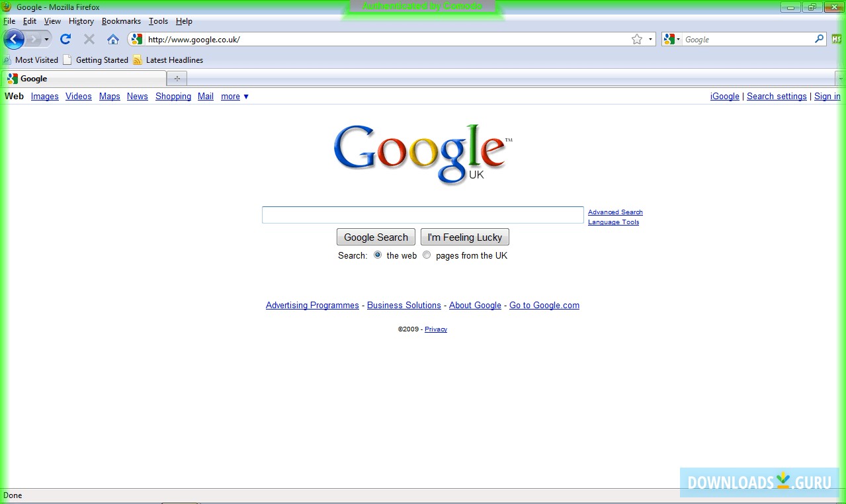Click the bold "Web" label
The image size is (846, 504).
pos(14,97)
